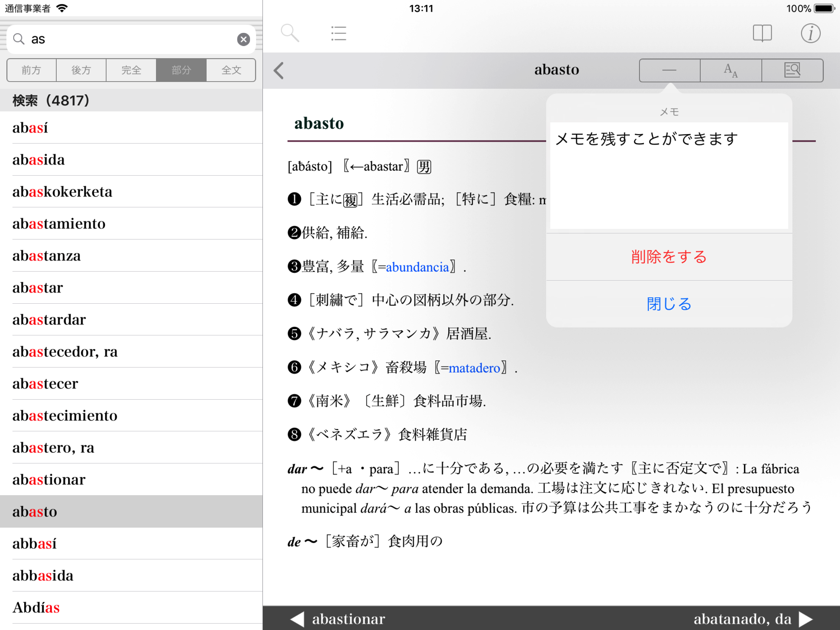Open the book bookmarks icon
840x630 pixels.
(x=762, y=33)
